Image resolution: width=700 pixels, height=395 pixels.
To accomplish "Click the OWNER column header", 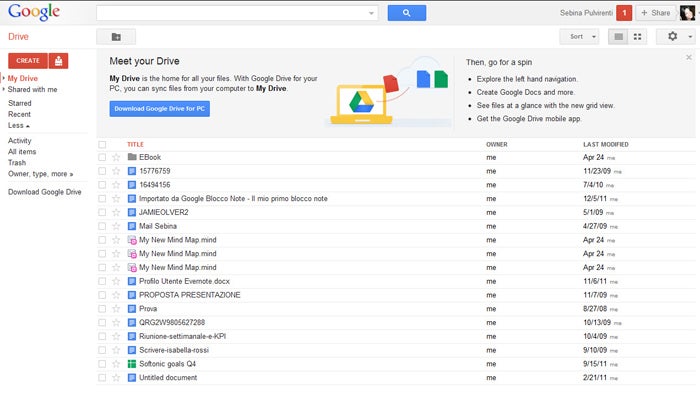I will pyautogui.click(x=496, y=145).
